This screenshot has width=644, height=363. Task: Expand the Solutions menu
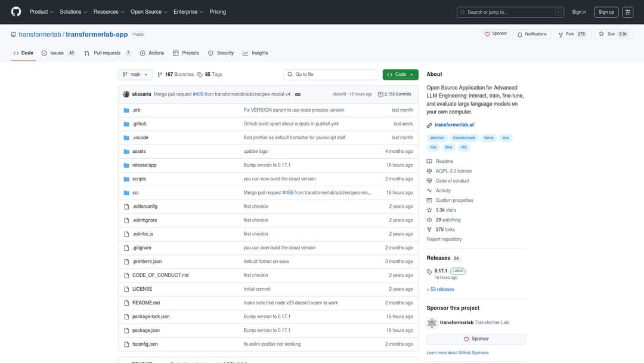[x=73, y=12]
